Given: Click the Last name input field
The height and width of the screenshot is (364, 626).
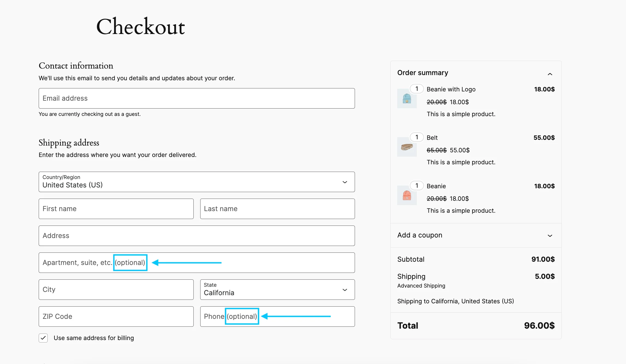Looking at the screenshot, I should pos(277,208).
